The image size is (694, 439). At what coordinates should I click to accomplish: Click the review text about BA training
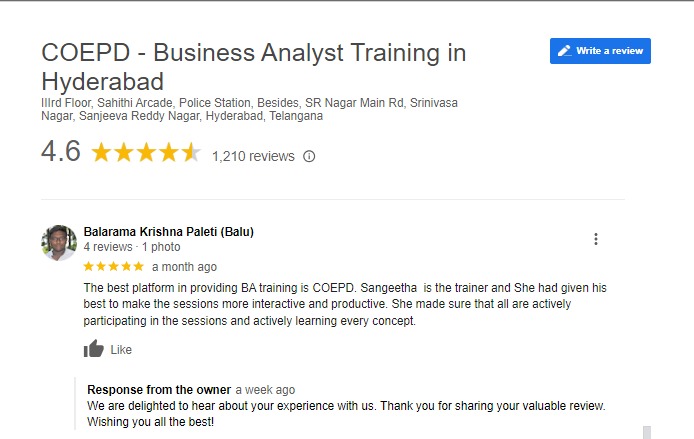coord(345,304)
